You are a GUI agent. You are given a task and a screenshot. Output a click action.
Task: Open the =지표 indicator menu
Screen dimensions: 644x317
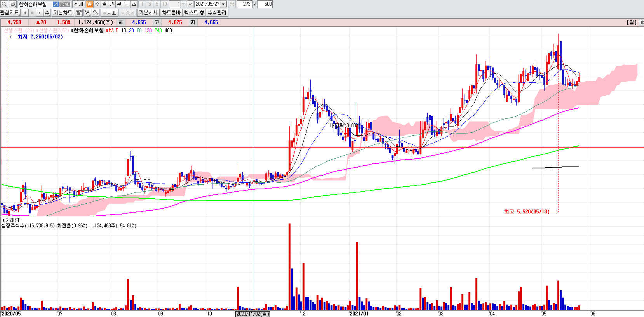pyautogui.click(x=110, y=13)
